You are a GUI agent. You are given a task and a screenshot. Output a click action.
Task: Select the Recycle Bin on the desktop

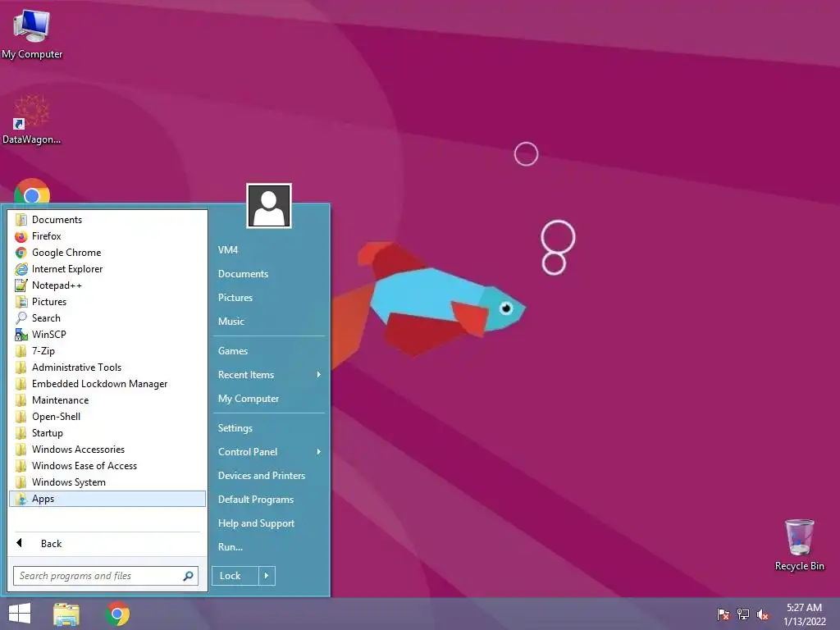pos(799,545)
